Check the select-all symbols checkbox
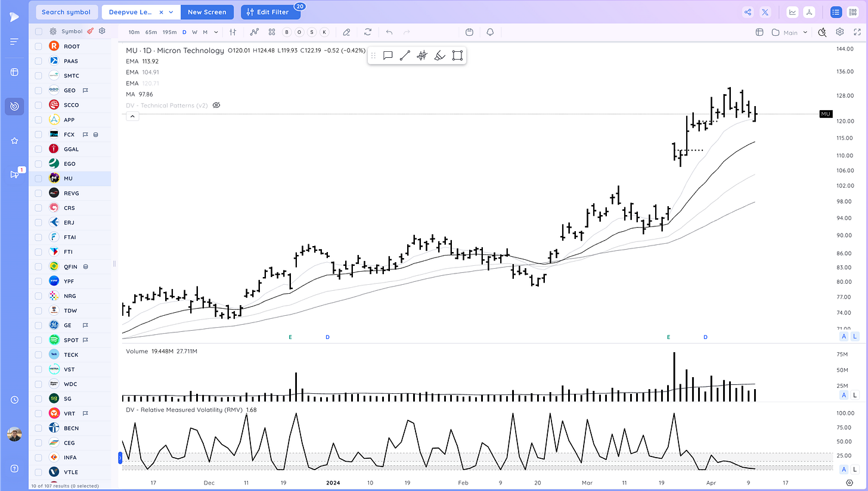 pyautogui.click(x=38, y=31)
